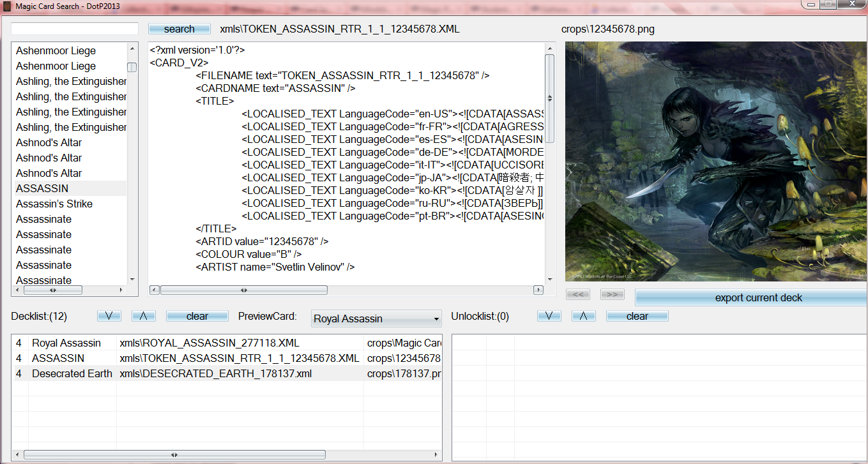
Task: Click Decklist table horizontal scrollbar thumb
Action: click(x=174, y=454)
